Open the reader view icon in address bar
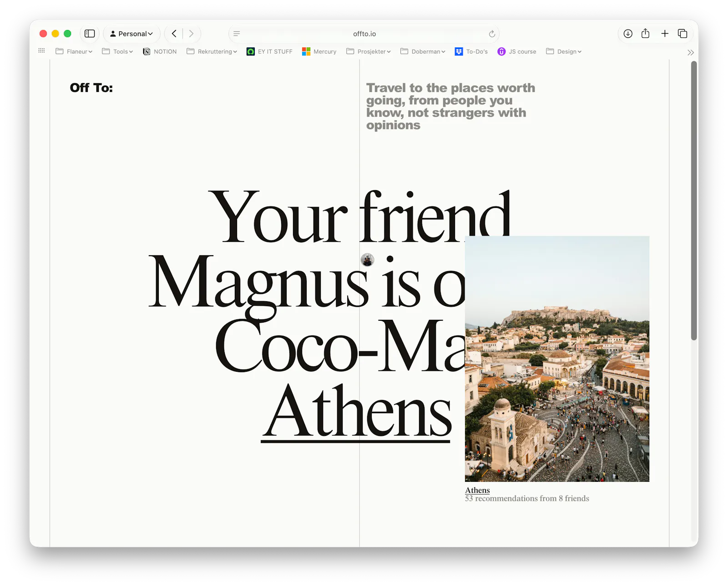This screenshot has width=728, height=586. click(x=237, y=34)
